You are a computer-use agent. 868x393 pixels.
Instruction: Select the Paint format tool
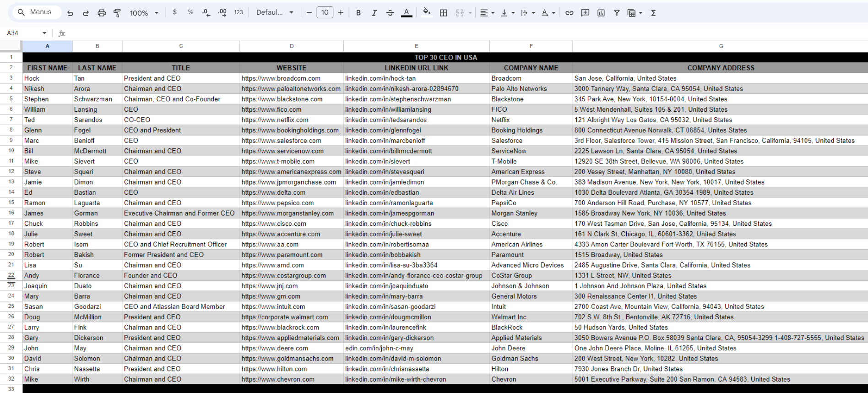[x=117, y=13]
